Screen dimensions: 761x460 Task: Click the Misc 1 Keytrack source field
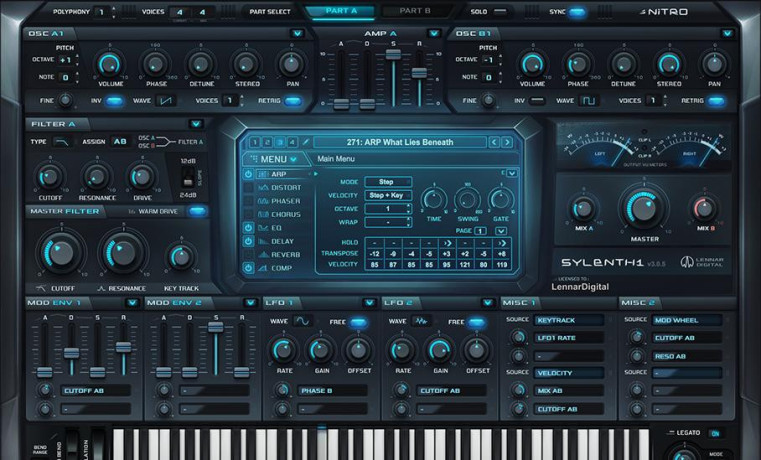(569, 320)
